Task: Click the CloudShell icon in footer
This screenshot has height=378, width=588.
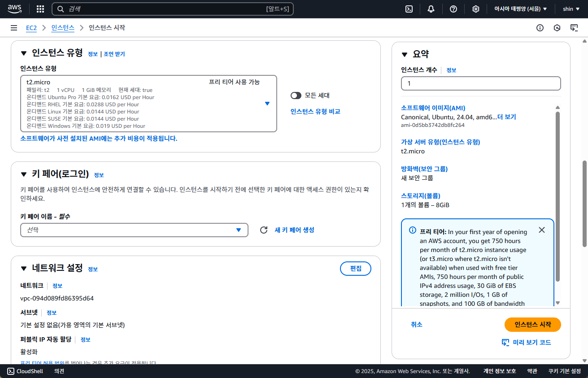Action: point(10,371)
